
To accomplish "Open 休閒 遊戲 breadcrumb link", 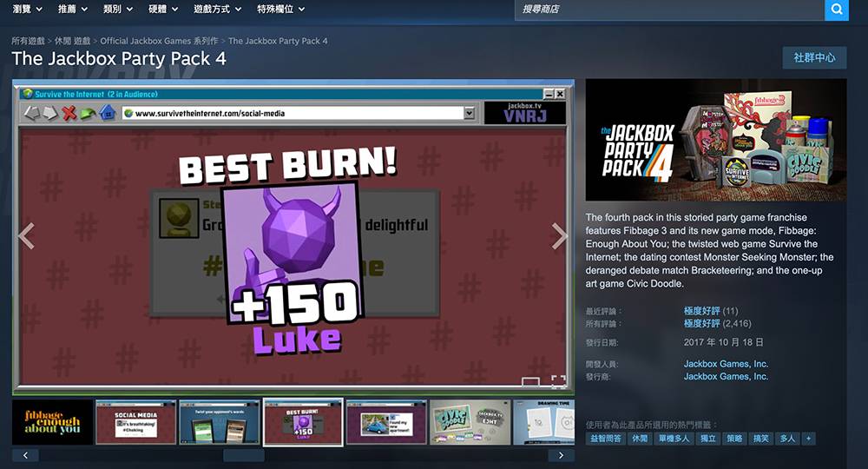I will [x=72, y=41].
